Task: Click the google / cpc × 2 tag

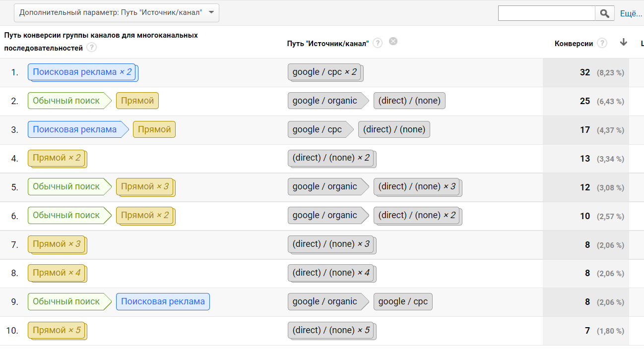Action: coord(324,72)
